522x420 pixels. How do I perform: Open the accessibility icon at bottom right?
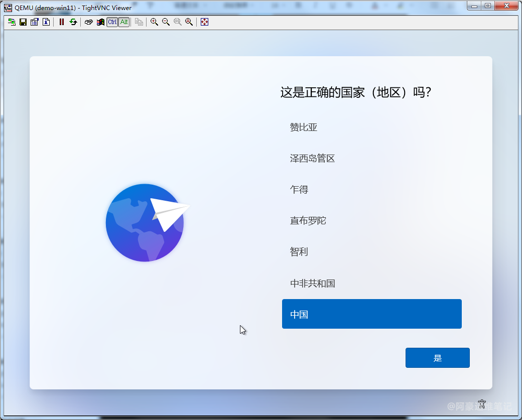[482, 403]
